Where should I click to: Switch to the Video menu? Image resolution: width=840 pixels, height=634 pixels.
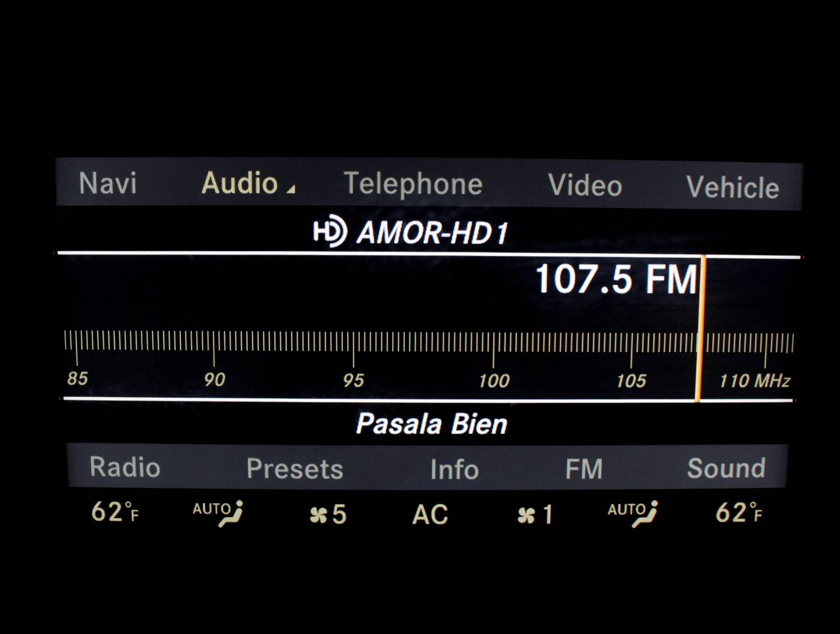[584, 186]
